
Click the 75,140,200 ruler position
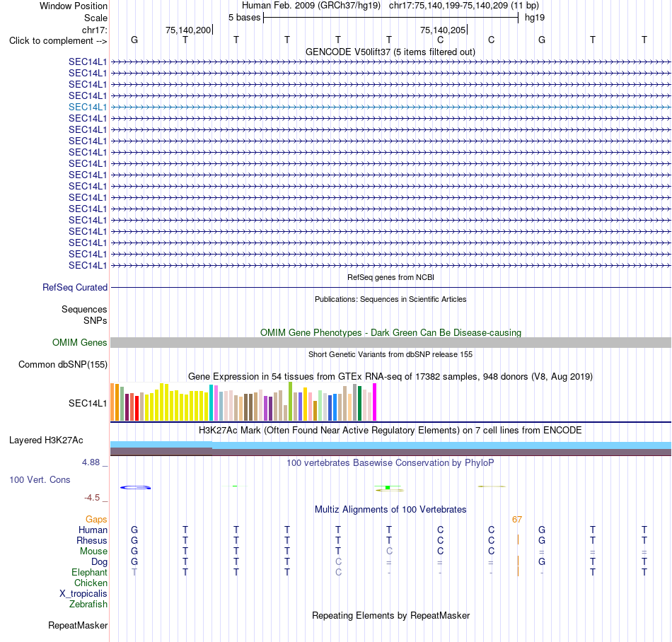pos(188,30)
